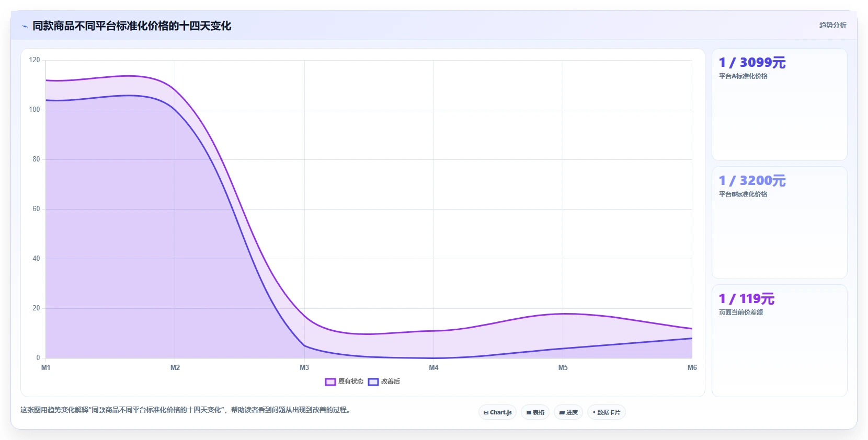Screen dimensions: 868x440
Task: Click the 0 y-axis label
Action: tap(38, 358)
